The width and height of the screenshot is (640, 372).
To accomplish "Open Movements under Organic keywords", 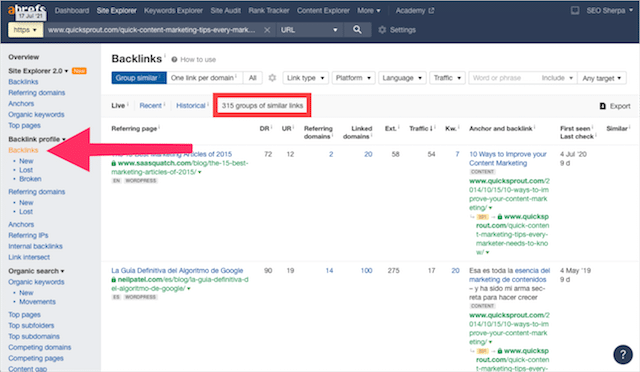I will tap(37, 302).
